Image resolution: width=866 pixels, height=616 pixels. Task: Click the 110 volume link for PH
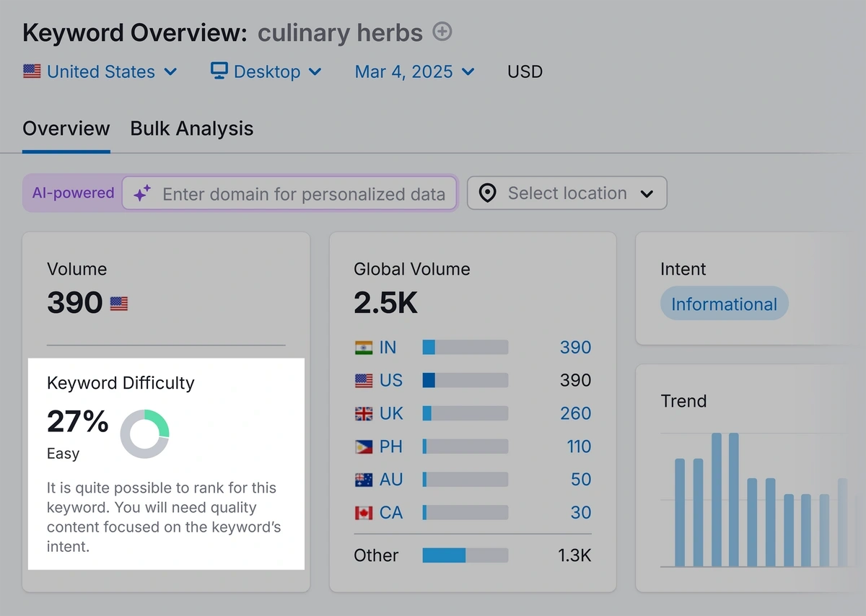point(579,447)
